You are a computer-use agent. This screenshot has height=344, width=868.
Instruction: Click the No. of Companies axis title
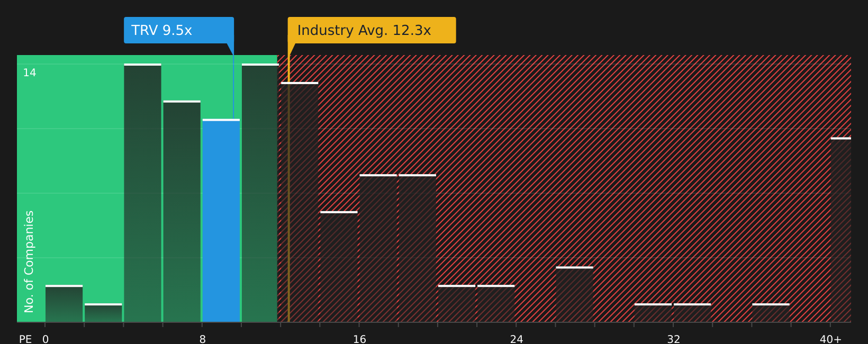[x=29, y=261]
